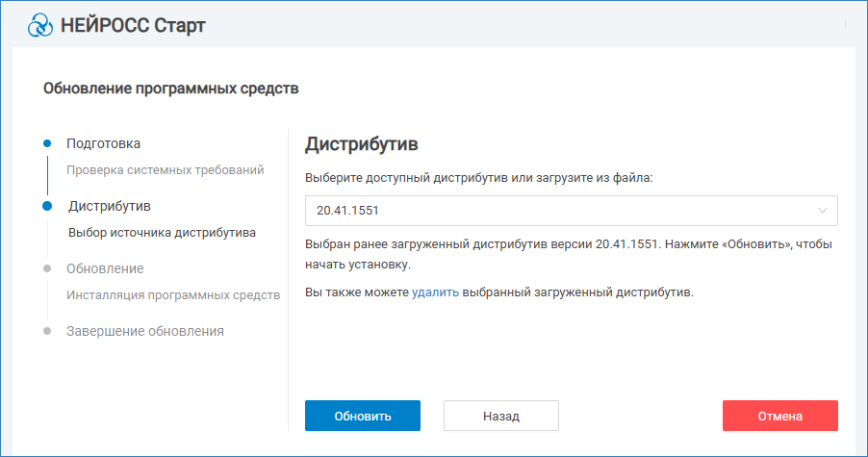Go to the Подготовка step in the sidebar

(103, 143)
